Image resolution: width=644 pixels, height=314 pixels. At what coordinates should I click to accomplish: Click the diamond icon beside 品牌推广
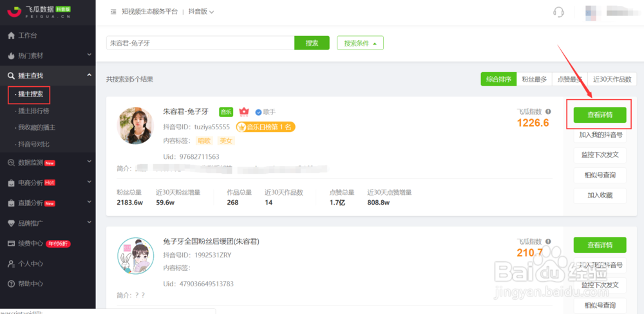[12, 223]
